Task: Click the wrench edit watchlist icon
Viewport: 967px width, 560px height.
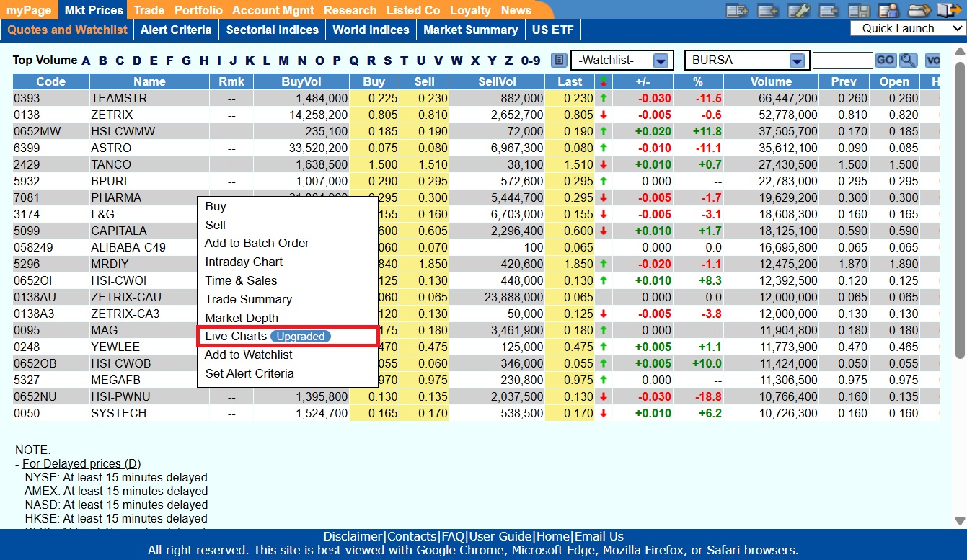Action: click(x=798, y=10)
